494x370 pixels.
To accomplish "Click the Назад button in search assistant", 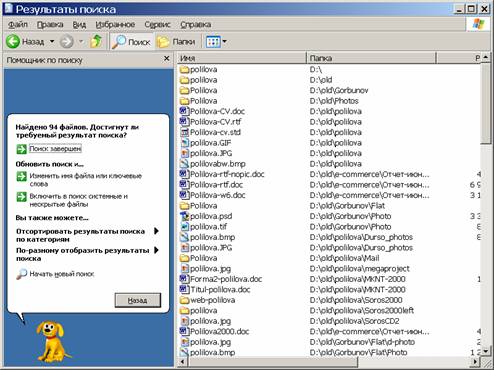I will tap(138, 300).
